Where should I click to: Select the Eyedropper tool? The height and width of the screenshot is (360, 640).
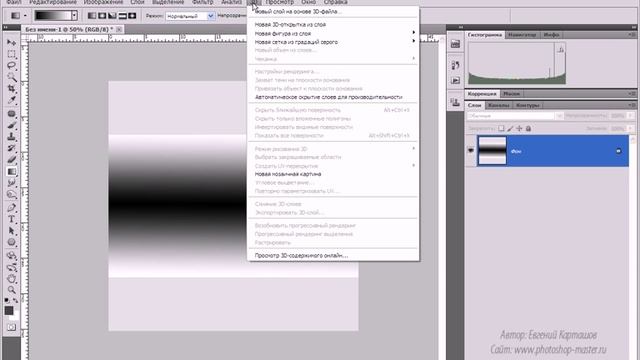pos(11,100)
